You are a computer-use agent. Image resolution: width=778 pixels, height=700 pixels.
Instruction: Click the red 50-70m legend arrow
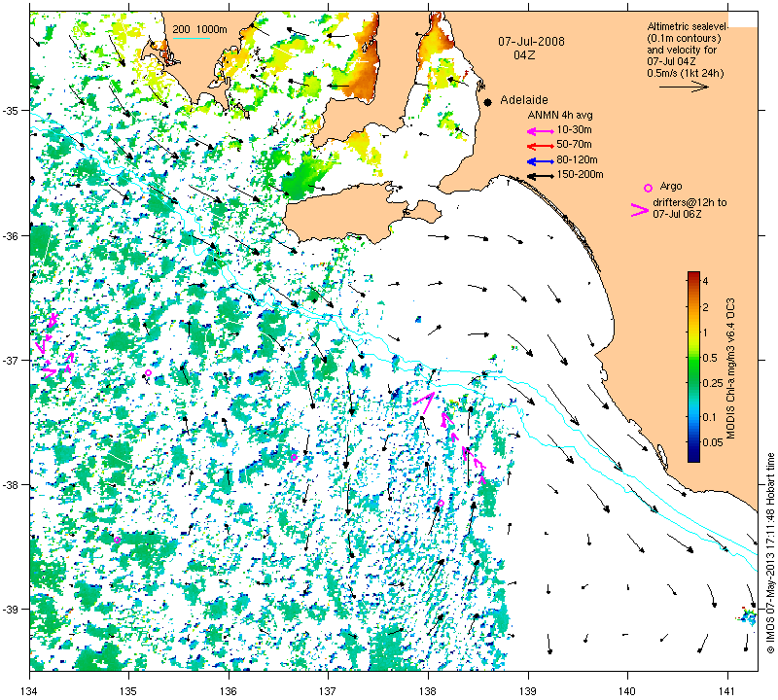coord(540,147)
